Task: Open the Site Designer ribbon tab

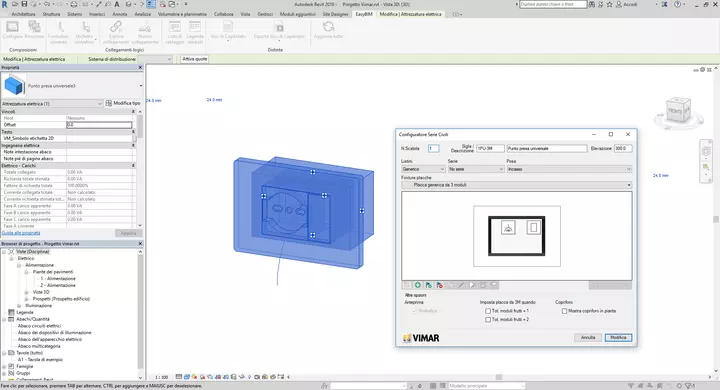Action: tap(336, 14)
